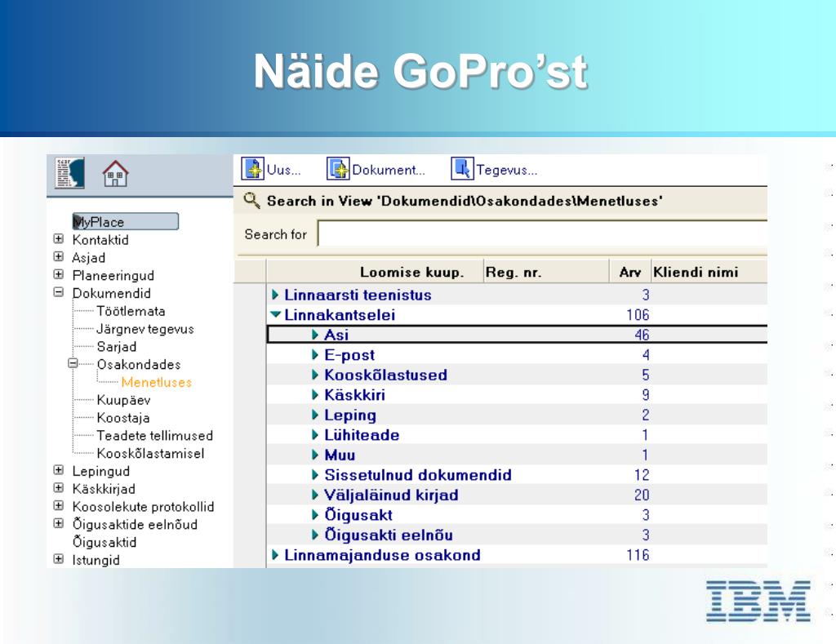Click count 116 in Linnamajanduse osakond row

coord(638,554)
